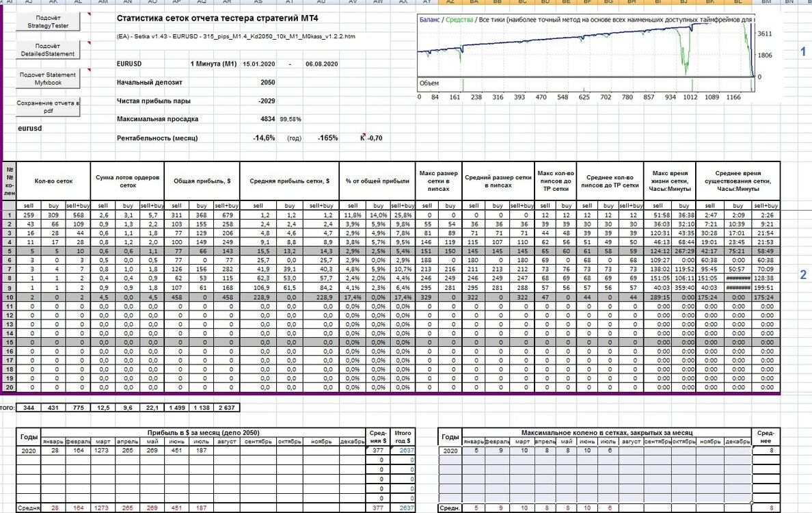The image size is (812, 513).
Task: Select the sell total 344 in the Итого row
Action: 29,408
